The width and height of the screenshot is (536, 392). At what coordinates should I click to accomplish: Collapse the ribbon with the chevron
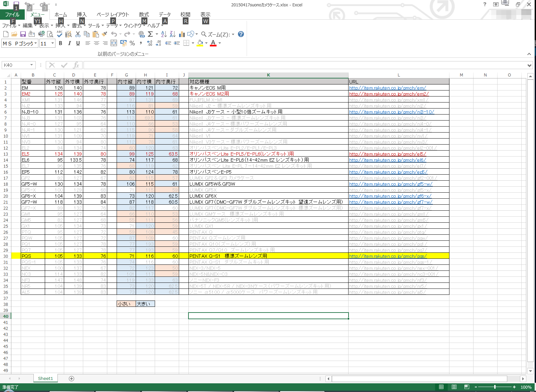coord(529,54)
